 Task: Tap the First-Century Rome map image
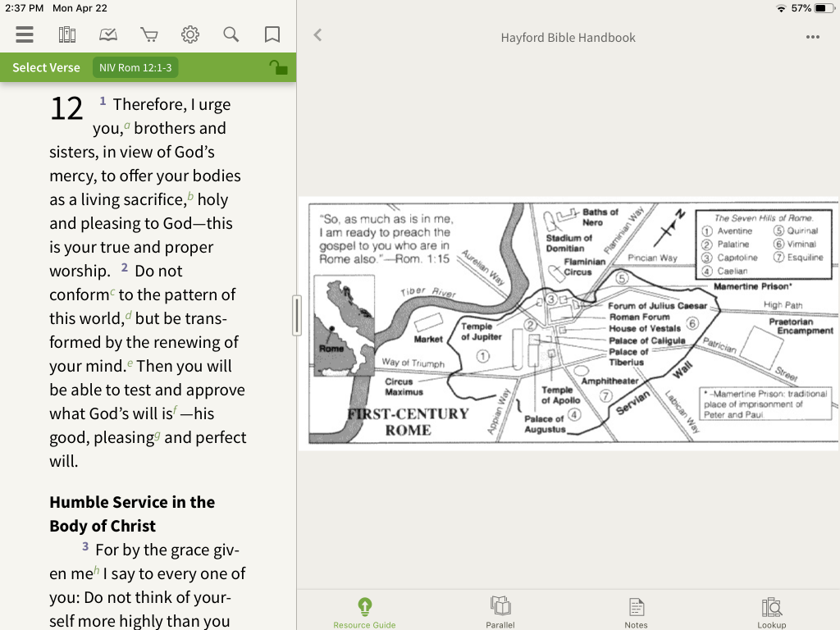coord(568,323)
